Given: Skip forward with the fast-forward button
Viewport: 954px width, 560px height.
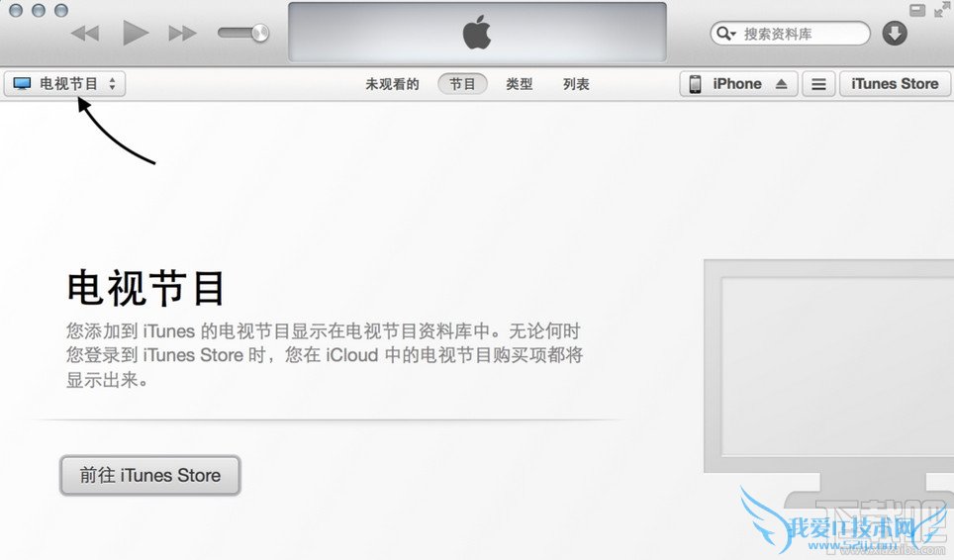Looking at the screenshot, I should point(182,33).
